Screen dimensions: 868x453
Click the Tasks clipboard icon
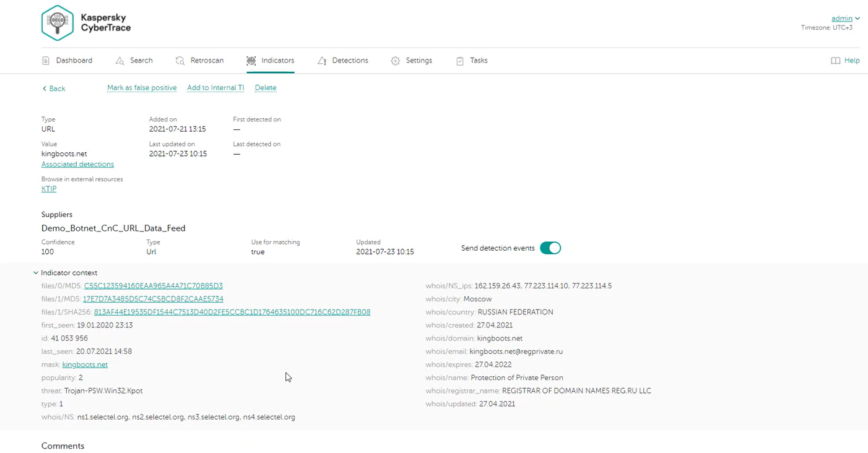pyautogui.click(x=460, y=61)
